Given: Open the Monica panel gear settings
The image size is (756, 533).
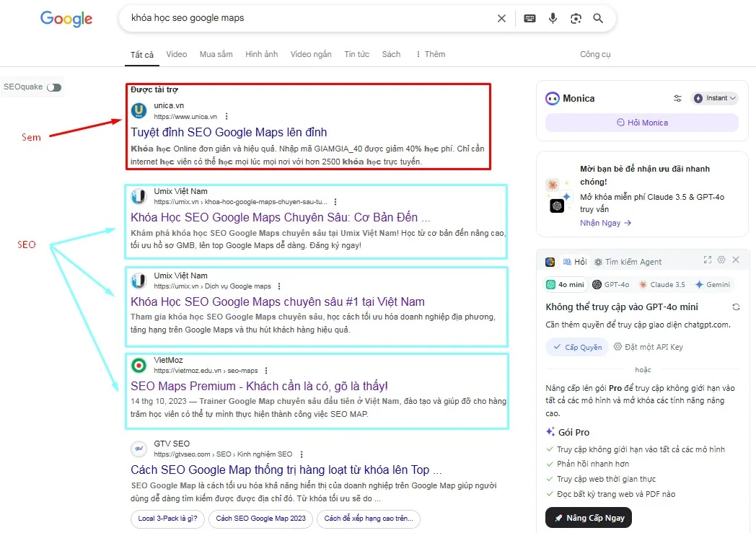Looking at the screenshot, I should (x=721, y=260).
